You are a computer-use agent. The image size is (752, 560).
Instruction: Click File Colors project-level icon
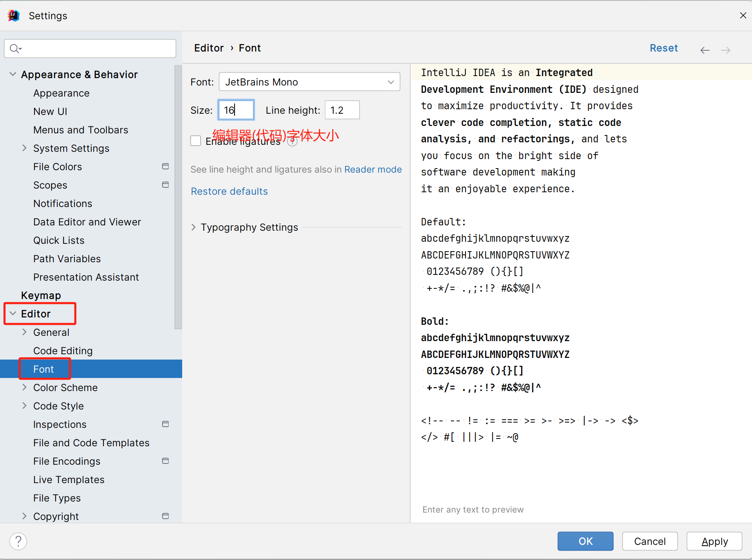[x=165, y=166]
